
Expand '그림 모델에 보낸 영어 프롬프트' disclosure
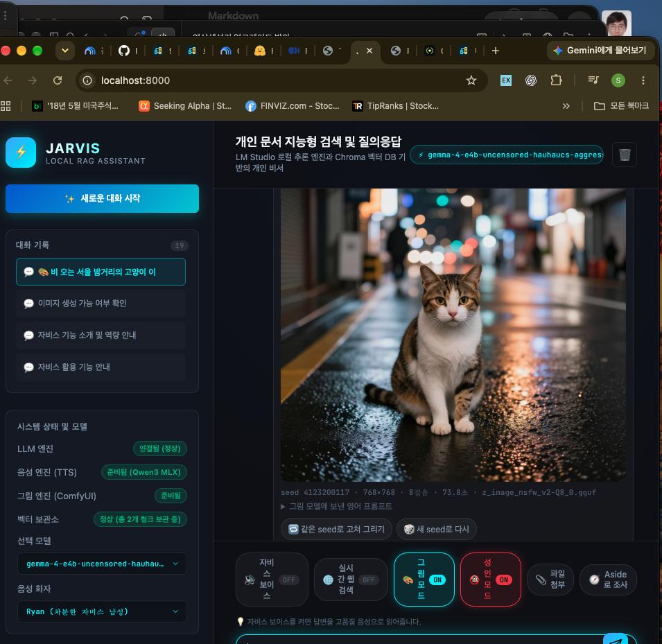[x=336, y=506]
